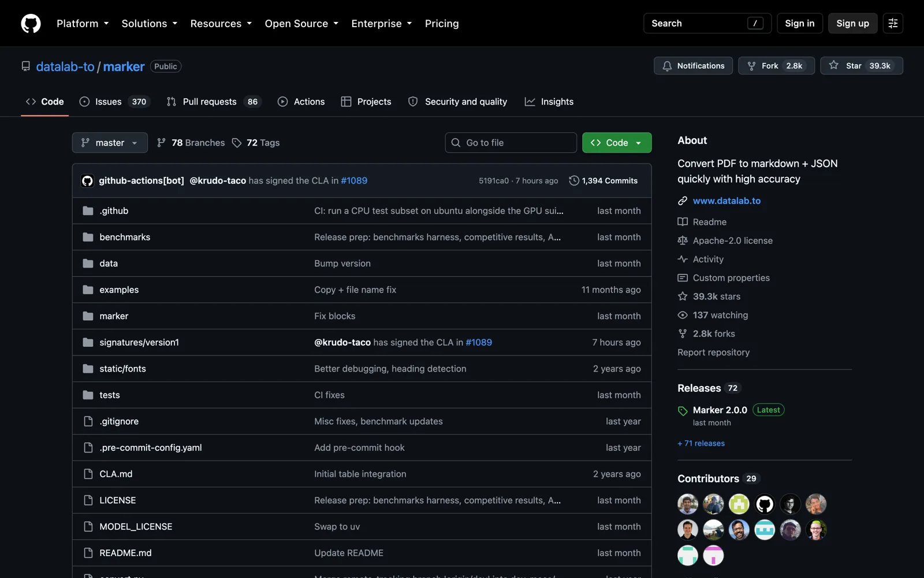The image size is (924, 578).
Task: Open the master branch selector dropdown
Action: point(110,143)
